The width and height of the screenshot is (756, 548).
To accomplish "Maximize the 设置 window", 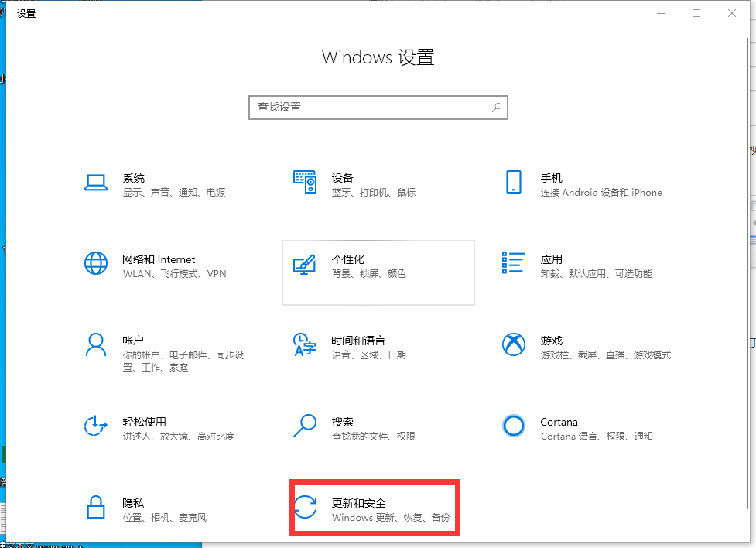I will click(x=696, y=13).
